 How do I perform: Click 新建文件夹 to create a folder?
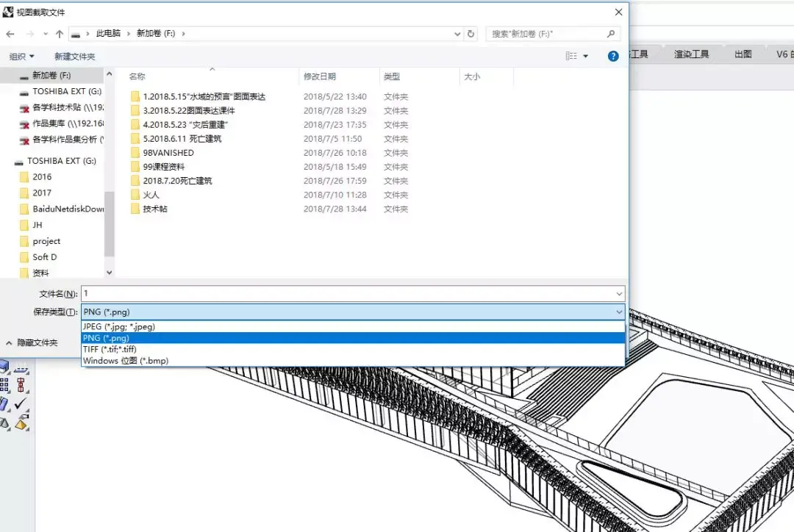pyautogui.click(x=74, y=56)
